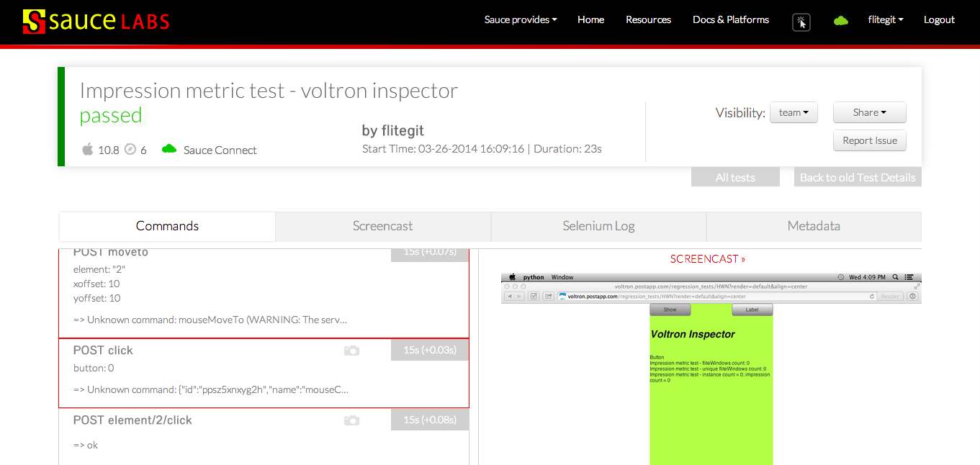The width and height of the screenshot is (980, 465).
Task: Click the green Sauce Connect cloud icon
Action: [169, 149]
